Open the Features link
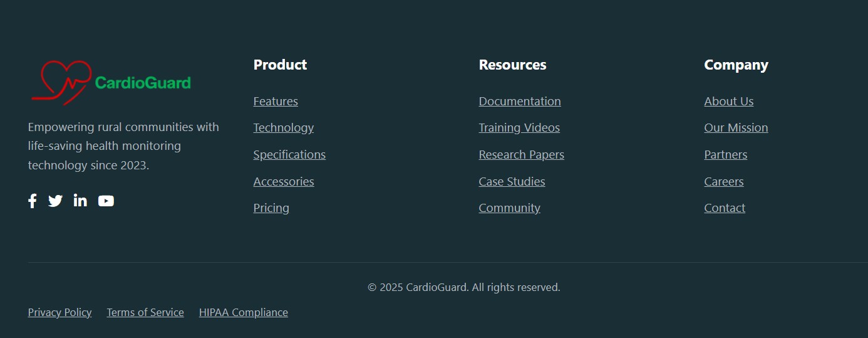 tap(276, 101)
